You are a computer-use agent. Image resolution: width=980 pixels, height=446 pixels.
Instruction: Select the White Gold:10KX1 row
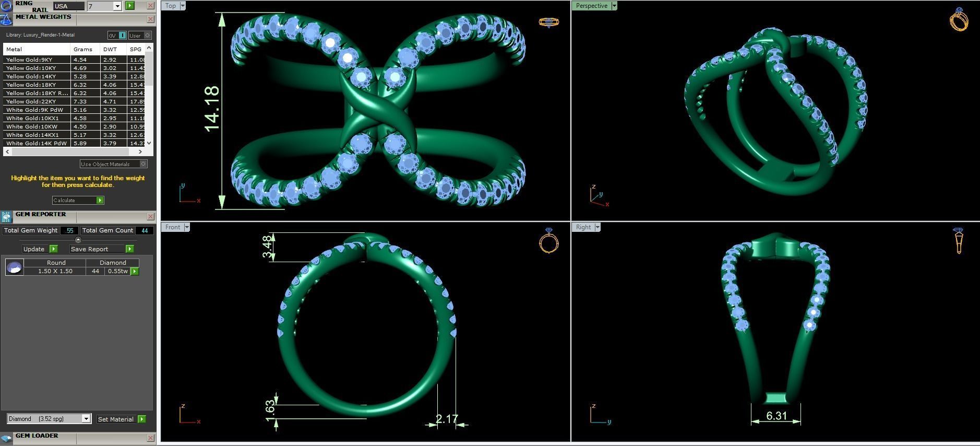pos(74,118)
